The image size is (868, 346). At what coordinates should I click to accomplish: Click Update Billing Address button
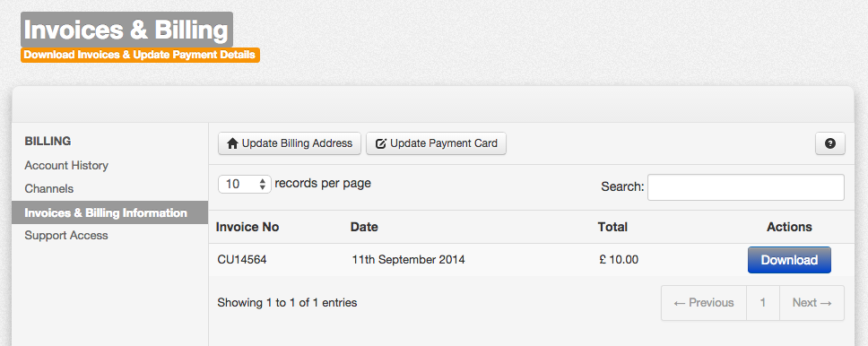pos(290,143)
